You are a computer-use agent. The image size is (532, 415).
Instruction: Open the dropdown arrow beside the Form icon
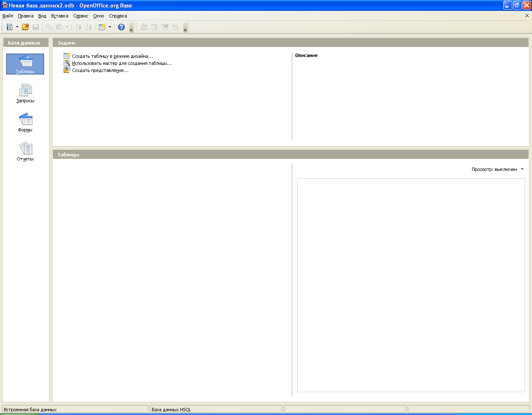pyautogui.click(x=110, y=27)
